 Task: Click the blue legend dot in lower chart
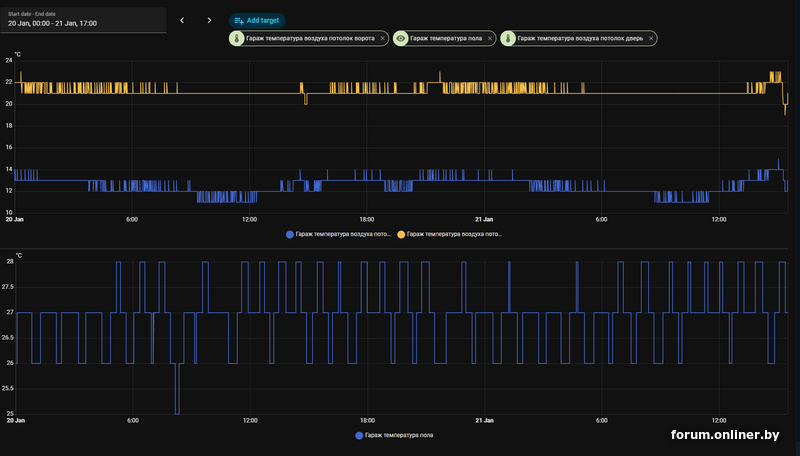[x=359, y=435]
